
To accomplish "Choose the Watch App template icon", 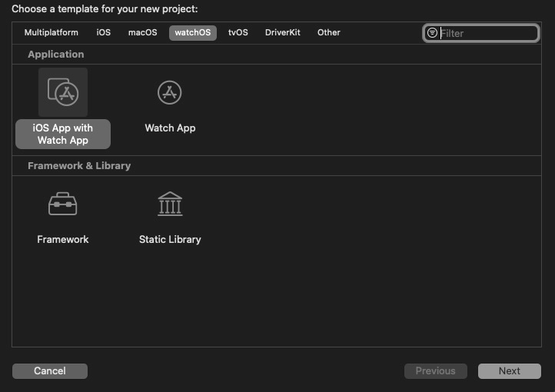I will tap(170, 92).
